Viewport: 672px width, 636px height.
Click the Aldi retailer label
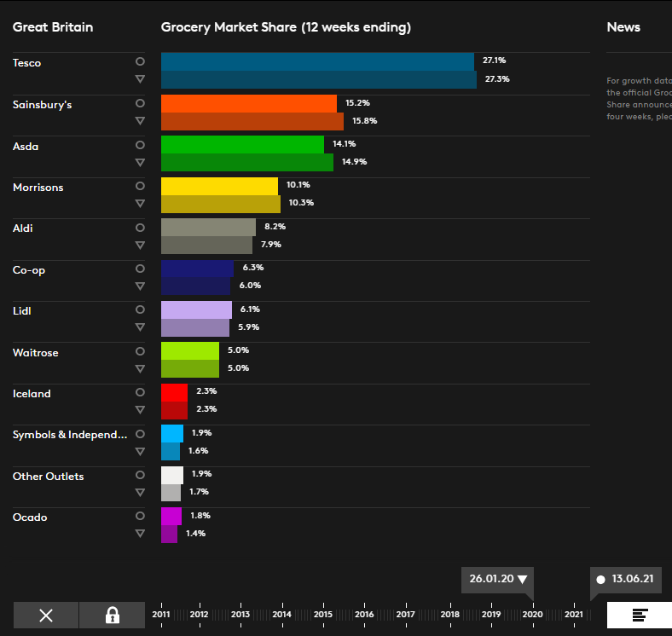coord(23,228)
